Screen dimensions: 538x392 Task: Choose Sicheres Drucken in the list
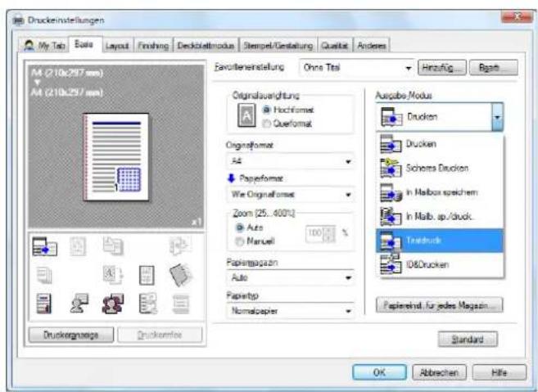[440, 168]
